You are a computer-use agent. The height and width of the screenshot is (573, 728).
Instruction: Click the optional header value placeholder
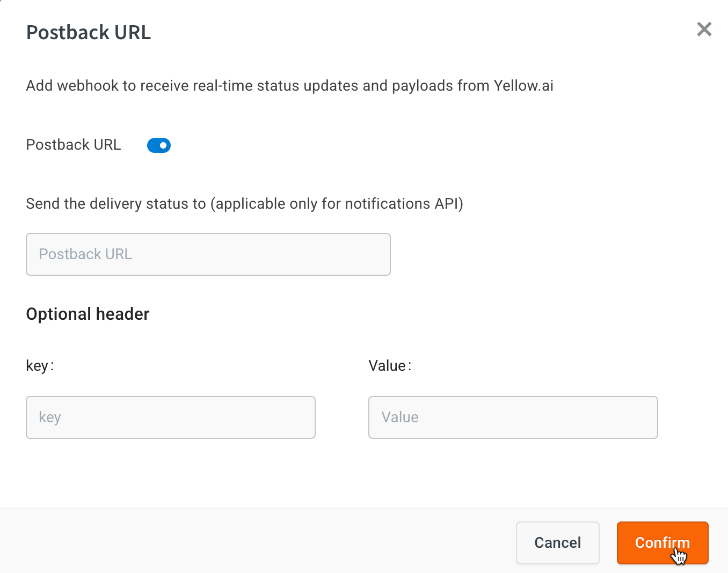[x=400, y=417]
